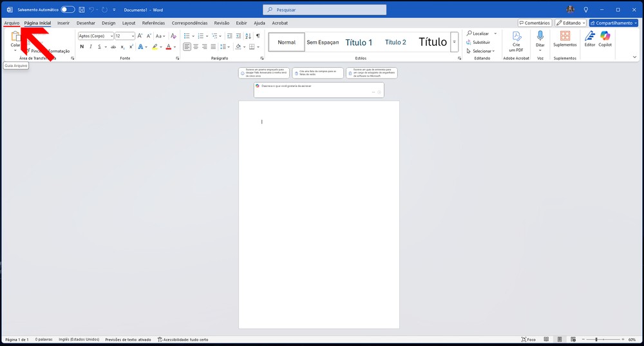
Task: Expand the font size dropdown
Action: coord(131,36)
